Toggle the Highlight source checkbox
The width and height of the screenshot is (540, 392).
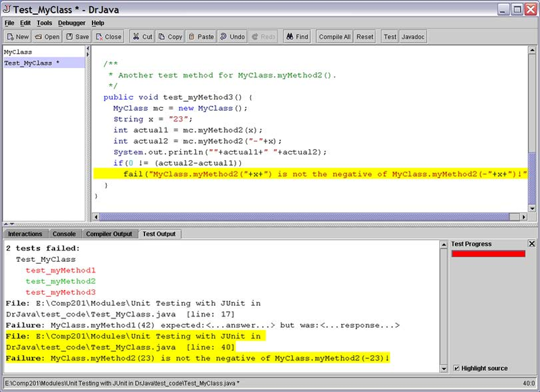(x=457, y=368)
